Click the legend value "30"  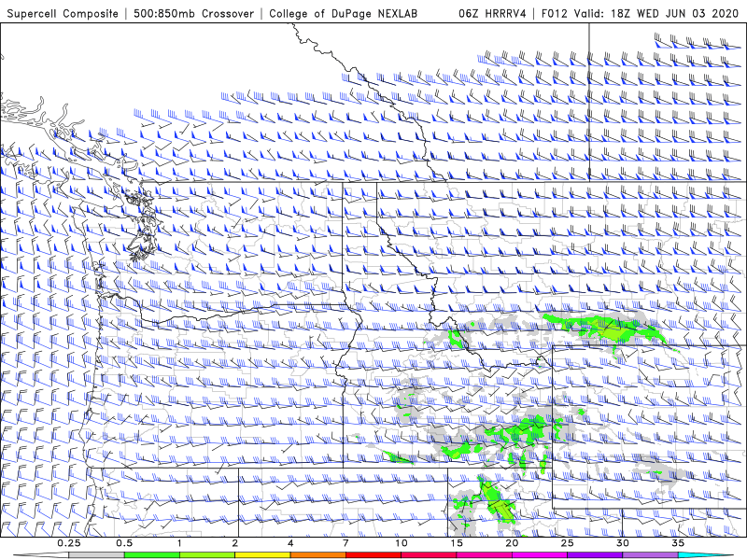point(623,543)
